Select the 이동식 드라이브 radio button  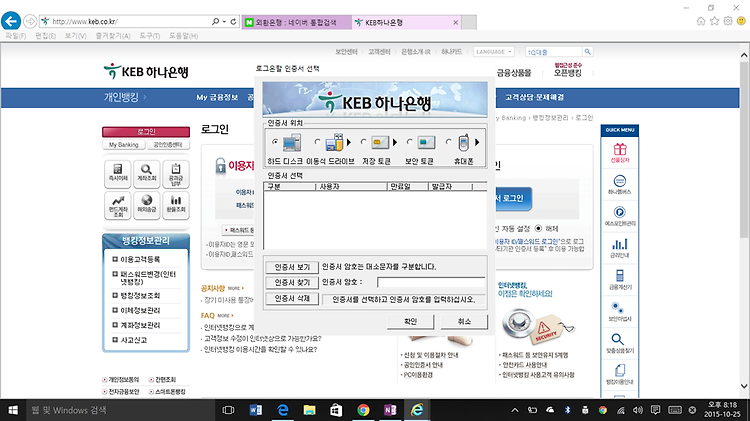317,142
